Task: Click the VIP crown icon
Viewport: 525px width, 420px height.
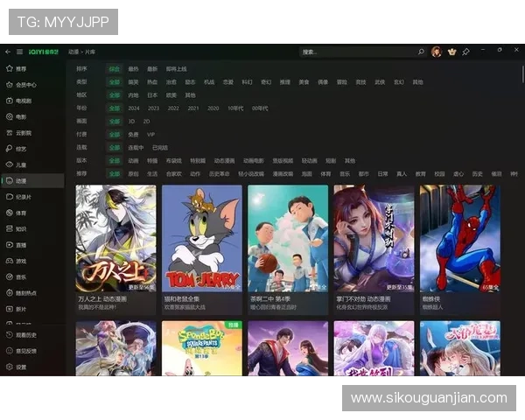Action: (x=451, y=52)
